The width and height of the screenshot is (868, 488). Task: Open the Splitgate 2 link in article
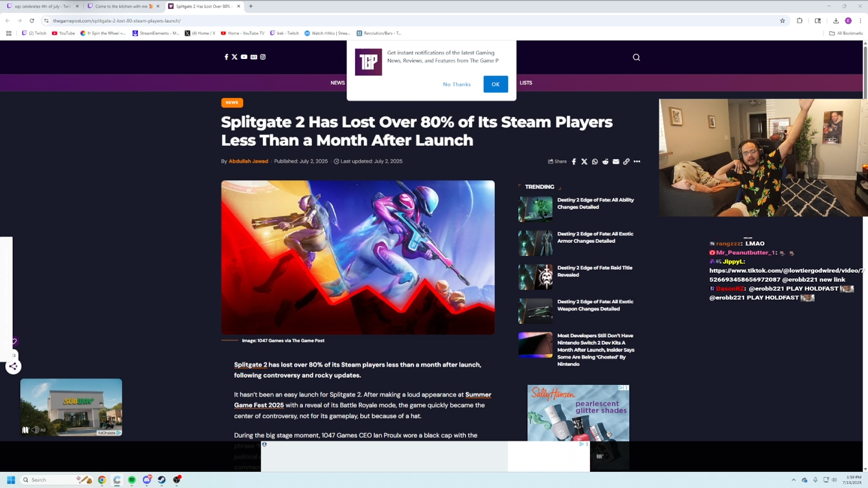(251, 365)
